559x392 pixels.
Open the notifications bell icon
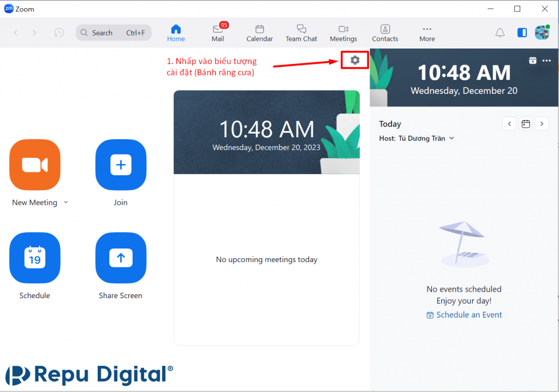[x=499, y=33]
